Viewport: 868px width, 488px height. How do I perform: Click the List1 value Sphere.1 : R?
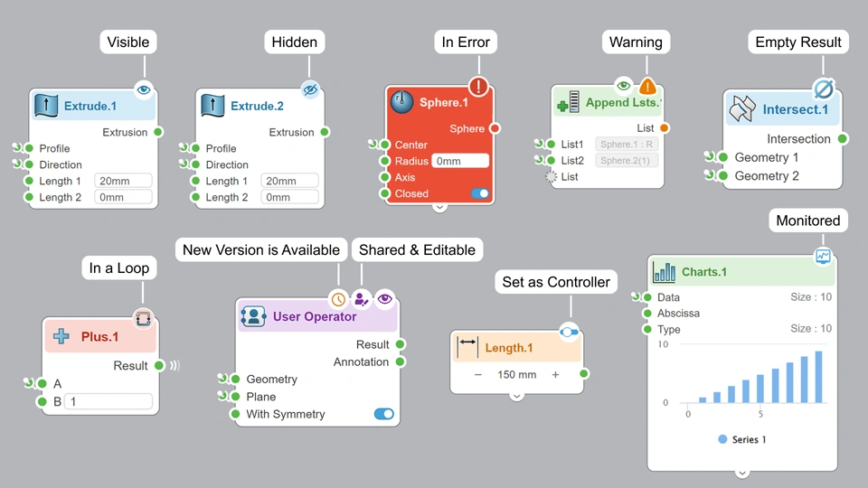pyautogui.click(x=626, y=144)
